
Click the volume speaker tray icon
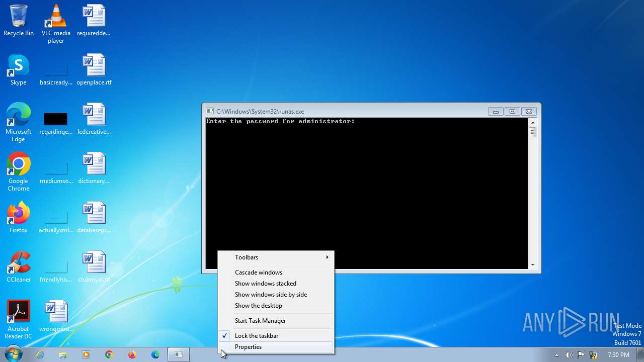[569, 355]
